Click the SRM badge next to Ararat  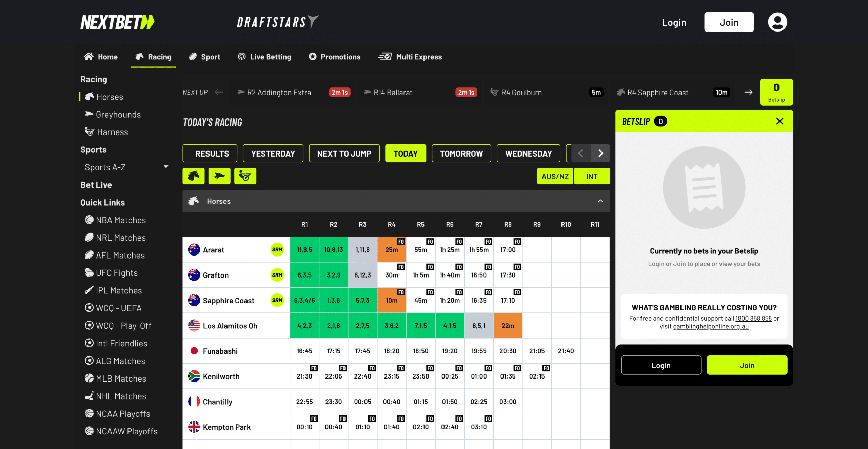click(277, 250)
